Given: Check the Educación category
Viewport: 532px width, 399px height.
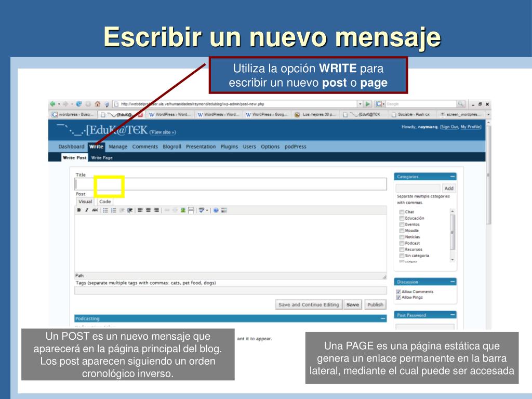Looking at the screenshot, I should tap(402, 218).
